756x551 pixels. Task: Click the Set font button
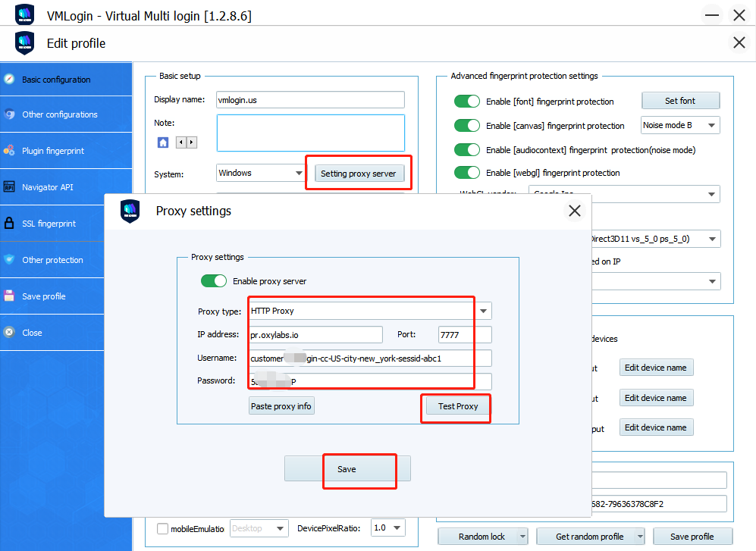(680, 101)
